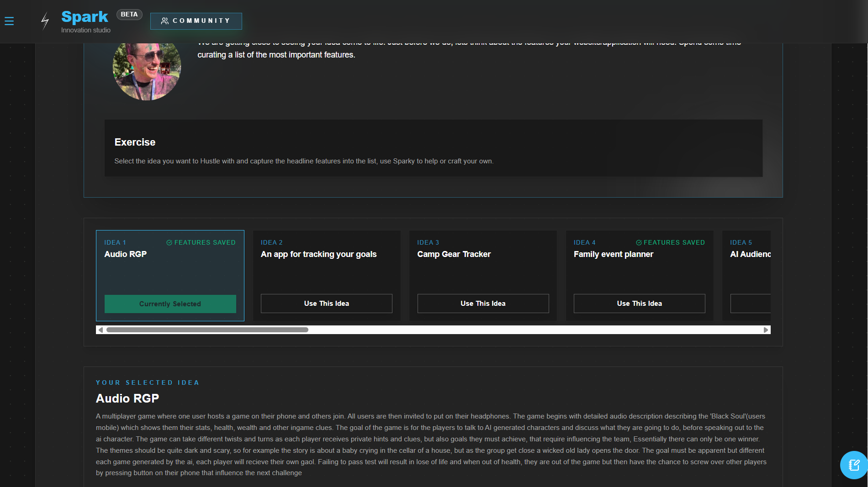Use the goals tracking app idea
This screenshot has width=868, height=487.
326,304
